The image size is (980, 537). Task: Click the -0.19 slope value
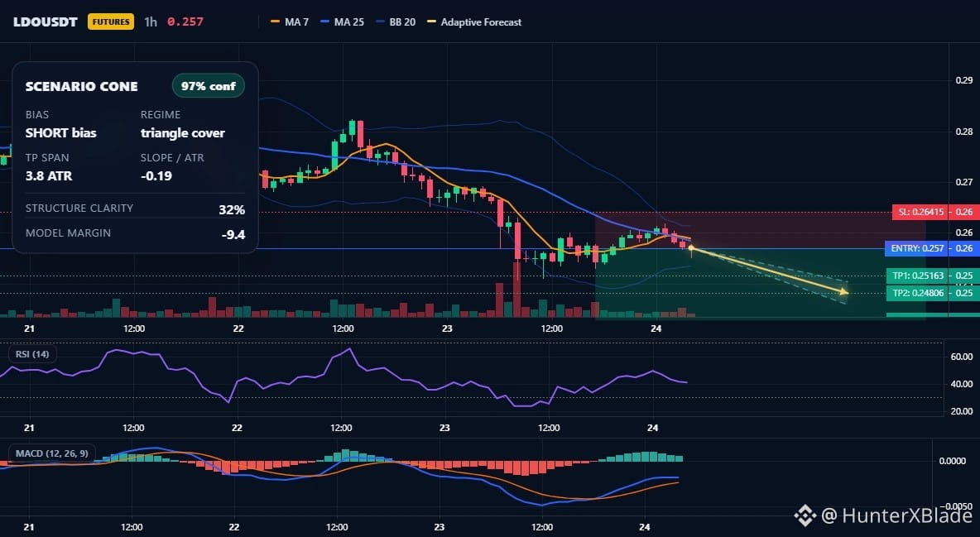156,175
